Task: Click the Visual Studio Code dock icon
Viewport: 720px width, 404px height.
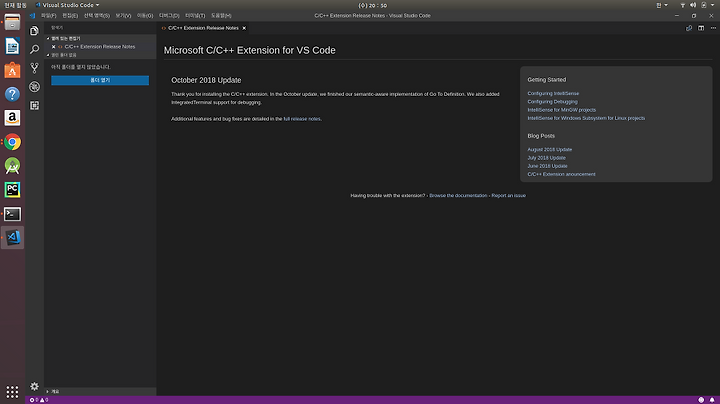Action: 12,237
